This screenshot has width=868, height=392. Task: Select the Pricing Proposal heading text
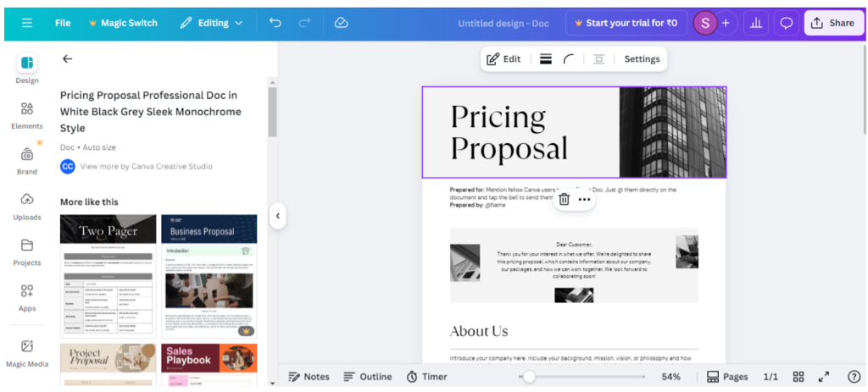pos(509,132)
